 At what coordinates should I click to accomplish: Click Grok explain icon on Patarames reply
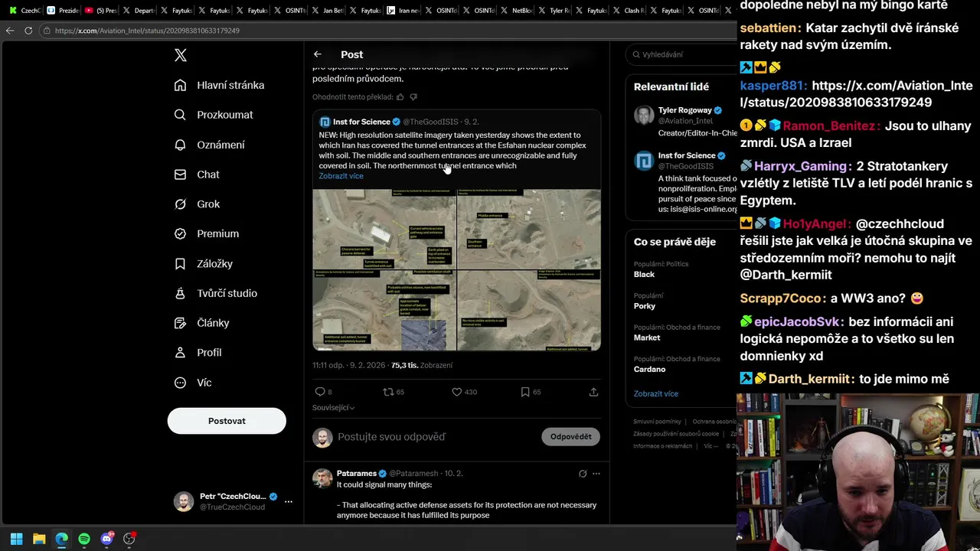(x=583, y=474)
